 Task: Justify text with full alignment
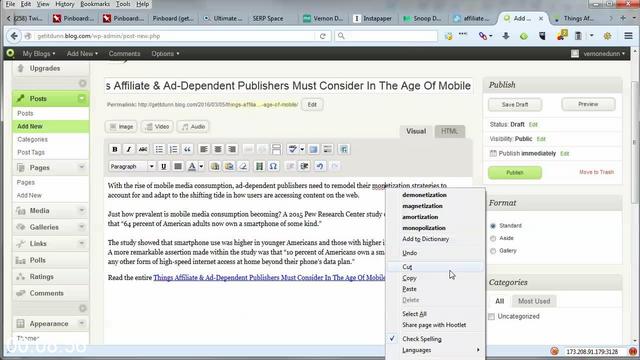pyautogui.click(x=178, y=166)
